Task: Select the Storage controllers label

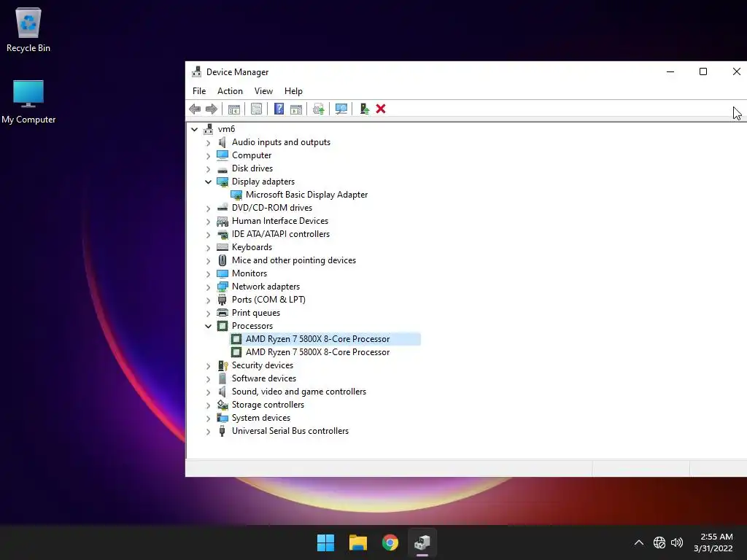Action: click(x=268, y=405)
